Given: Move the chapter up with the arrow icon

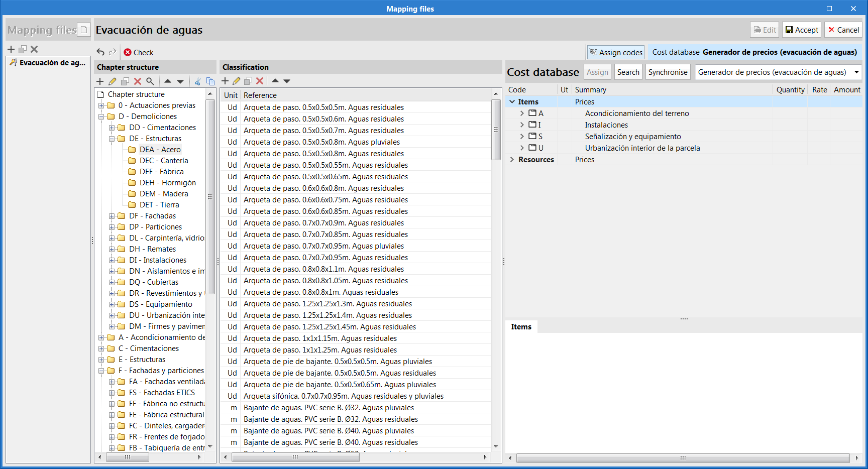Looking at the screenshot, I should pyautogui.click(x=168, y=81).
